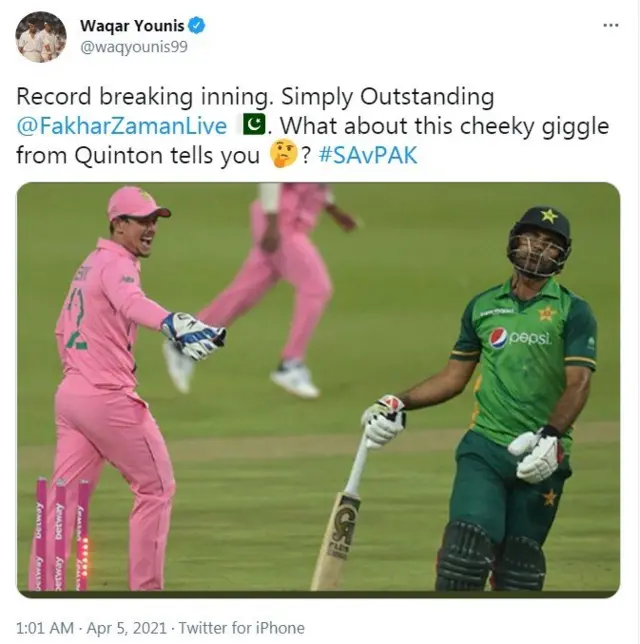Click the wicketkeeper's blue and white gloves

[x=193, y=336]
